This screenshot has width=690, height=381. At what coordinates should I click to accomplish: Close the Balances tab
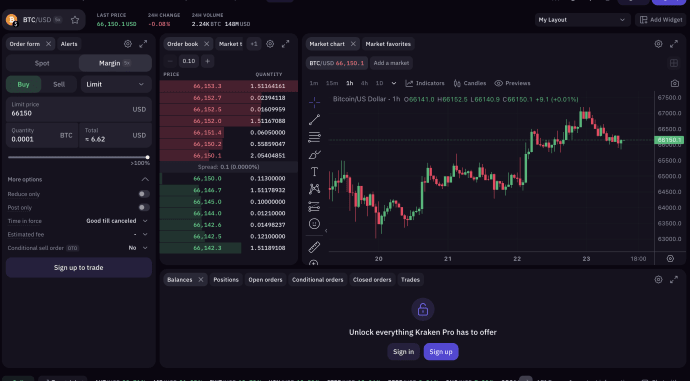[x=201, y=279]
